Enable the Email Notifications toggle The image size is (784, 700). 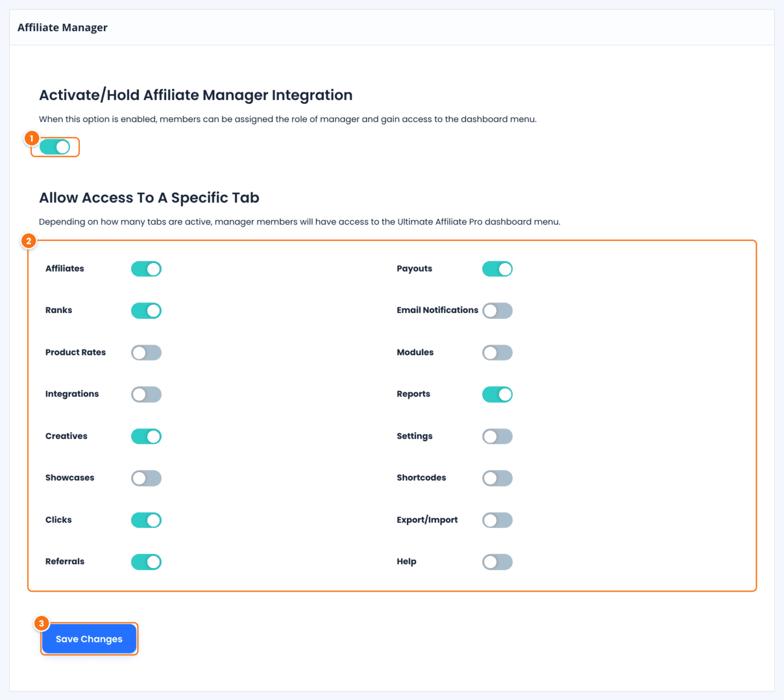pyautogui.click(x=497, y=310)
